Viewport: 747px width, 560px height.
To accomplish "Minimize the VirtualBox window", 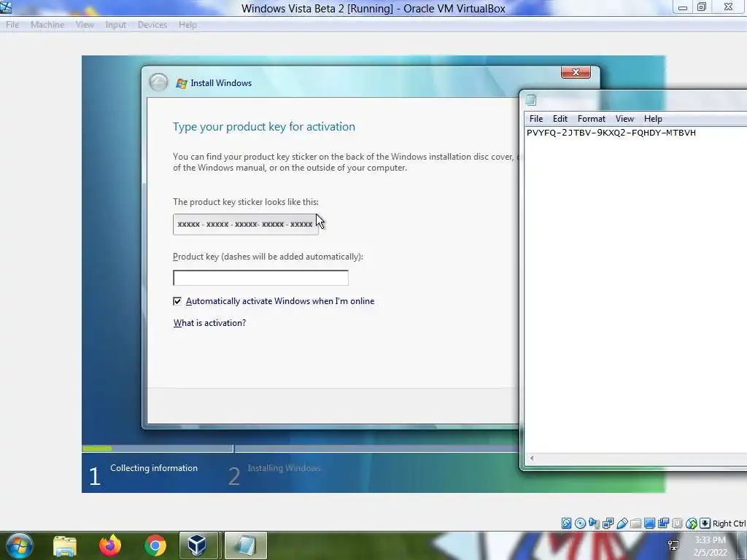I will pos(683,7).
